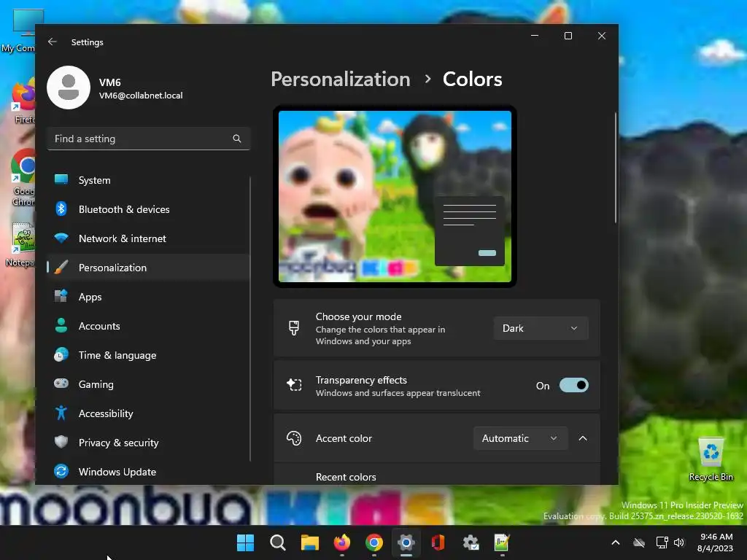The height and width of the screenshot is (560, 747).
Task: Open Time & language settings
Action: tap(149, 355)
